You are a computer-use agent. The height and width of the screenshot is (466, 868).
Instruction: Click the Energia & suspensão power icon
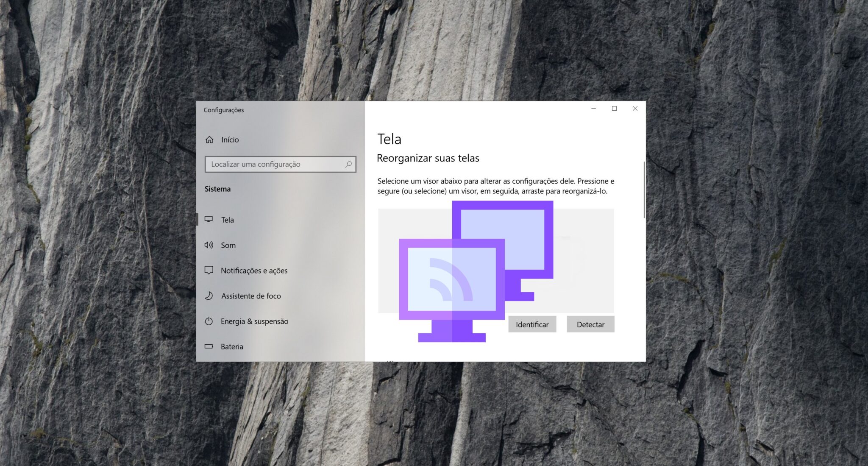coord(209,321)
